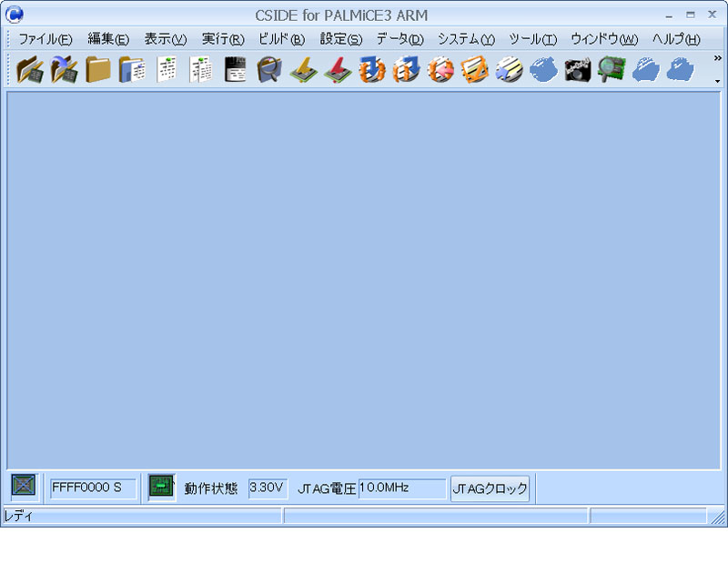Click step-in icon with blue down arrow
The image size is (728, 573).
pos(372,70)
